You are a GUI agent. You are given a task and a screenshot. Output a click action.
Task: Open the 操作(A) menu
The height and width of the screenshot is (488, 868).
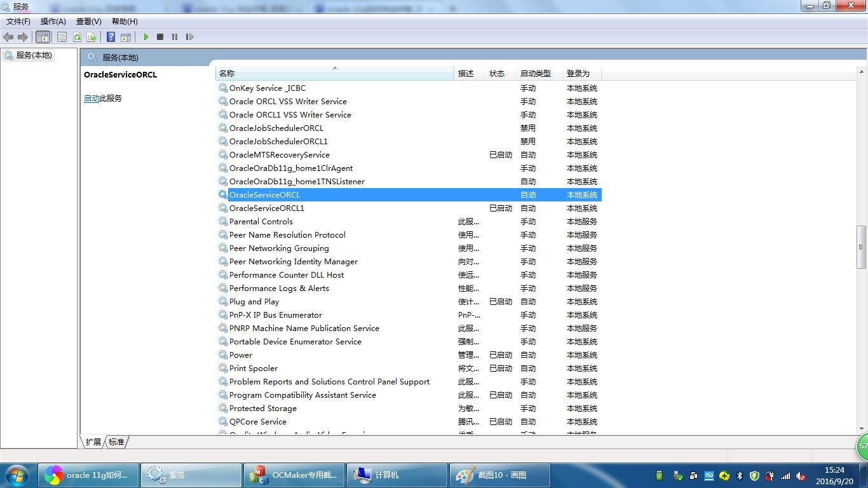(53, 22)
